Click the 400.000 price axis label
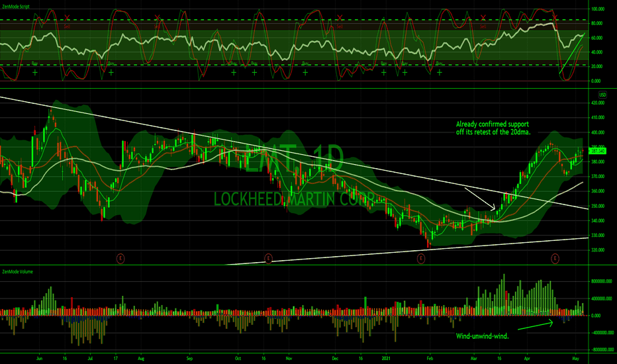The width and height of the screenshot is (617, 364). [597, 132]
